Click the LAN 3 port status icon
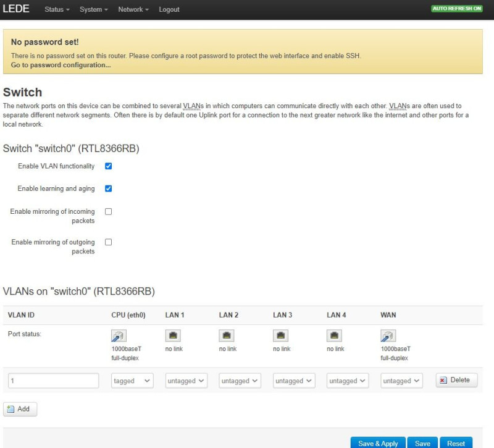494x448 pixels. [x=281, y=336]
